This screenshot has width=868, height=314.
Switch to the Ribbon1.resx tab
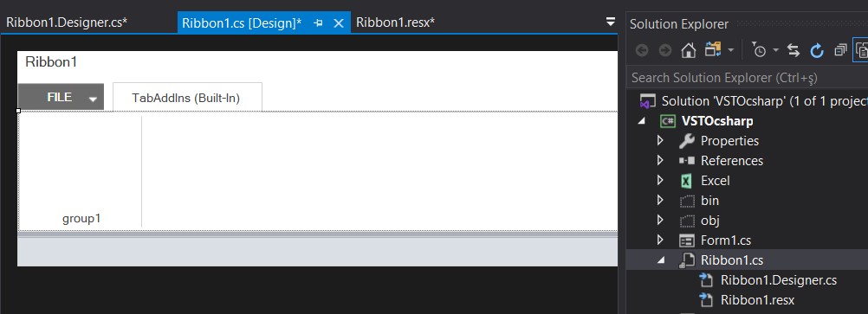395,22
